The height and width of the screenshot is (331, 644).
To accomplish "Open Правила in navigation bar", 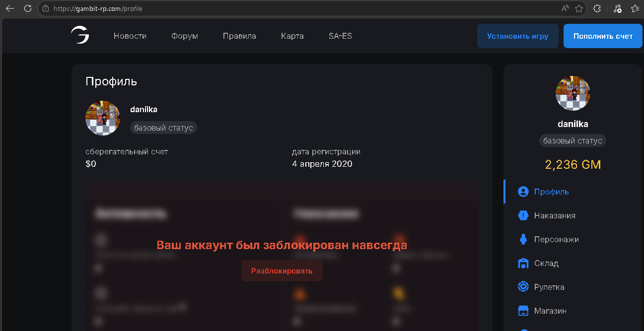I will pos(239,36).
